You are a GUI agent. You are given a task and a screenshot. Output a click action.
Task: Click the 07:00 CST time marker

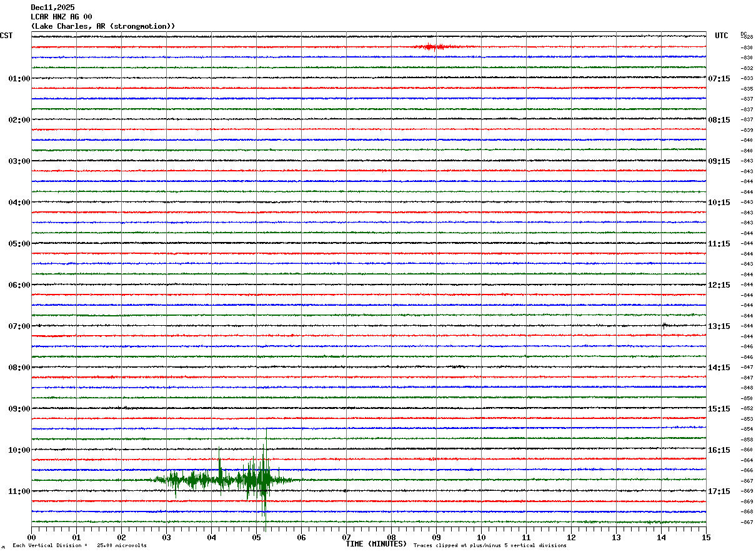[19, 326]
